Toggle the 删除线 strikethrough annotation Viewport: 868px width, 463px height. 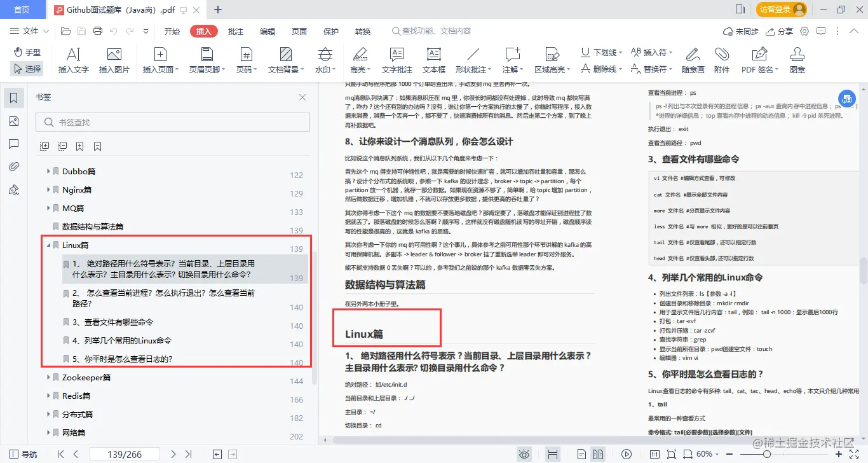point(600,69)
